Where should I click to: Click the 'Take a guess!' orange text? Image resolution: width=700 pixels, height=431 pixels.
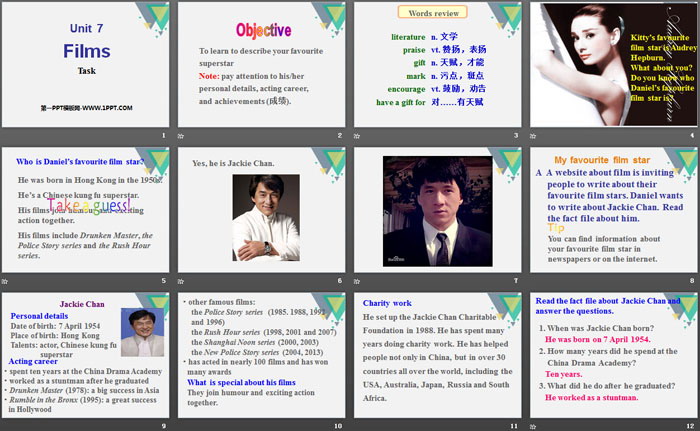click(88, 205)
